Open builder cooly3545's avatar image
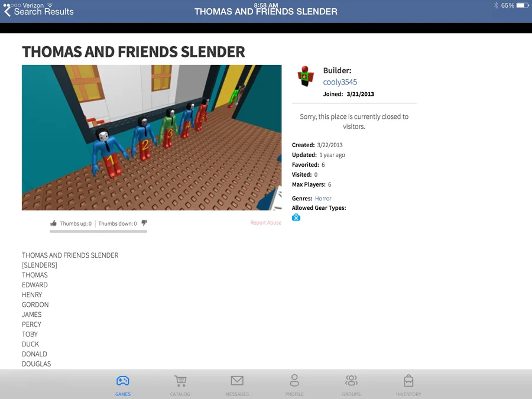 [306, 76]
